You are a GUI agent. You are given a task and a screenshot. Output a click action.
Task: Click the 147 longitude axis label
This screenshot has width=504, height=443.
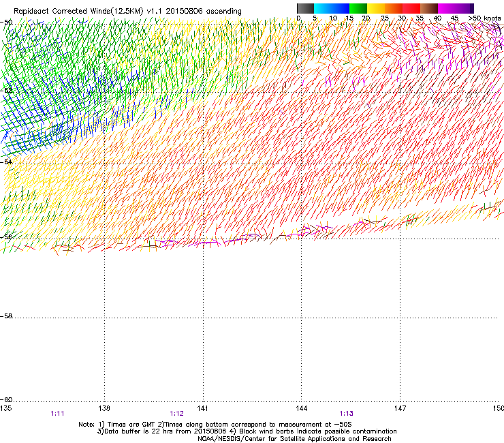click(400, 408)
